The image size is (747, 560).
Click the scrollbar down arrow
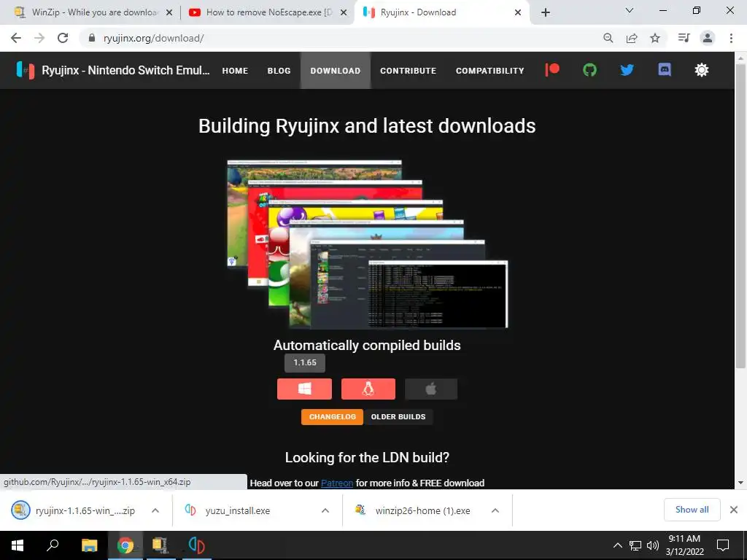(740, 483)
